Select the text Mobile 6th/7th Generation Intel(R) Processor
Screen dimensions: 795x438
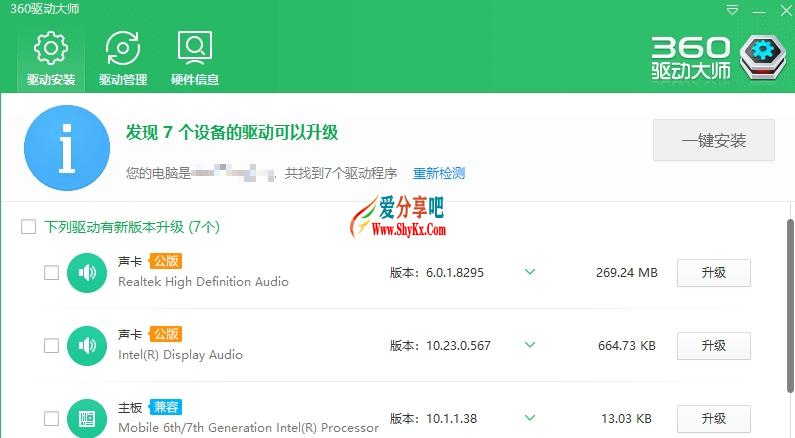[248, 428]
